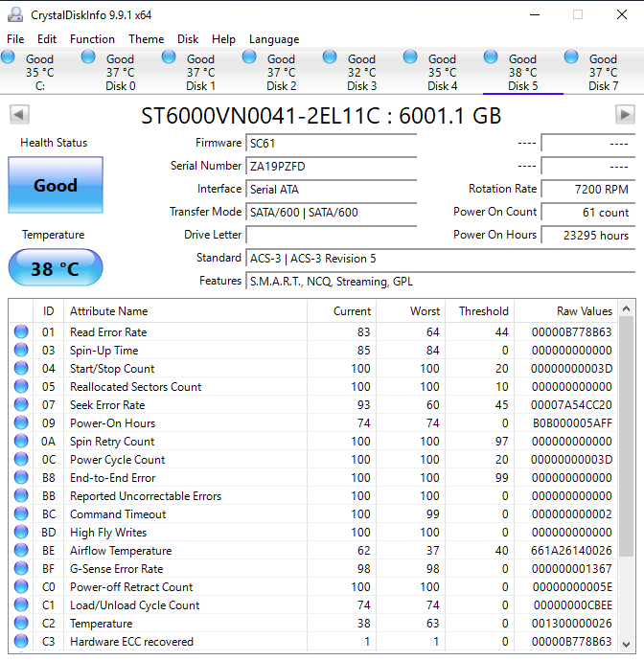644x661 pixels.
Task: Click status icon for Airflow Temperature
Action: pos(21,550)
